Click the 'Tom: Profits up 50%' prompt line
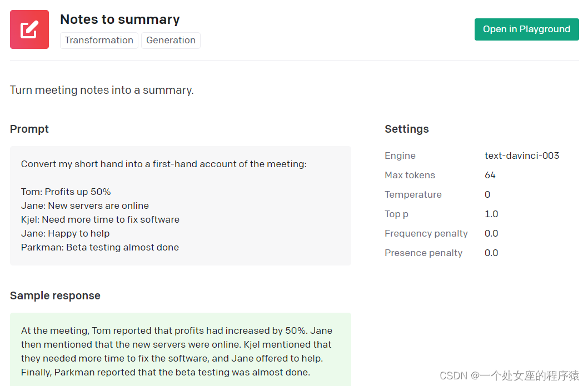The image size is (588, 386). [x=66, y=192]
